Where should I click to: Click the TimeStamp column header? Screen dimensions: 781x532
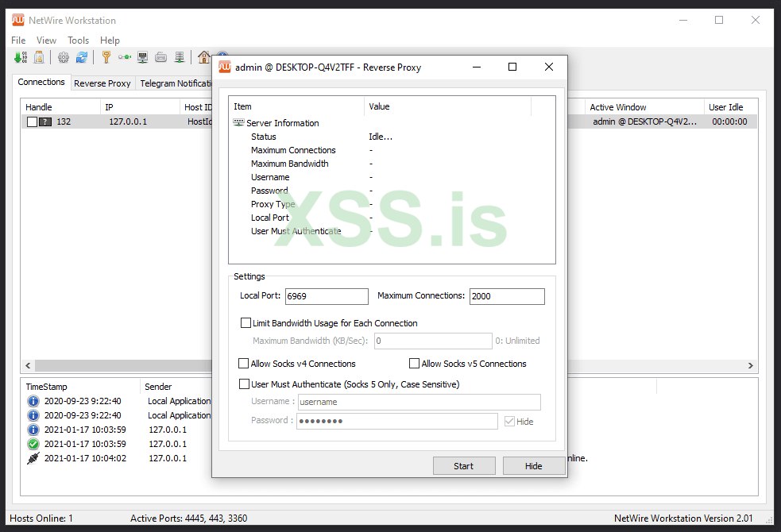pyautogui.click(x=80, y=387)
